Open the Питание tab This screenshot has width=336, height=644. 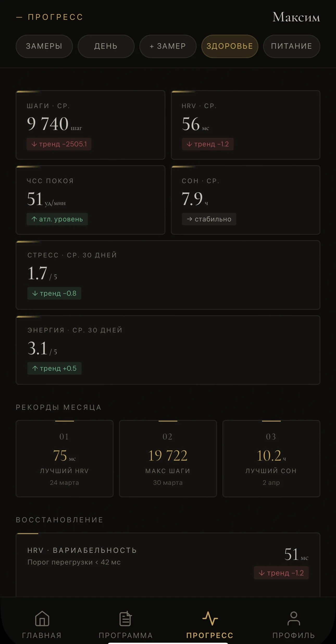coord(291,46)
